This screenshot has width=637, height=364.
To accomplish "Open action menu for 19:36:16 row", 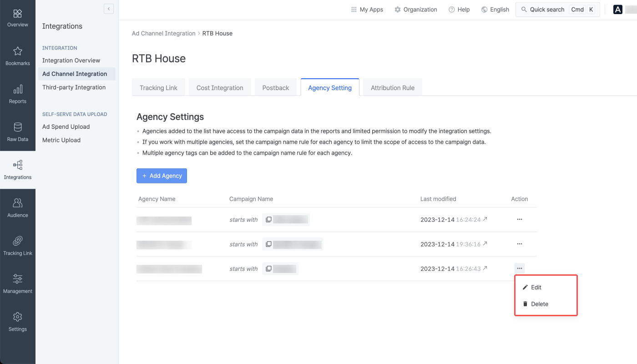I will click(520, 244).
